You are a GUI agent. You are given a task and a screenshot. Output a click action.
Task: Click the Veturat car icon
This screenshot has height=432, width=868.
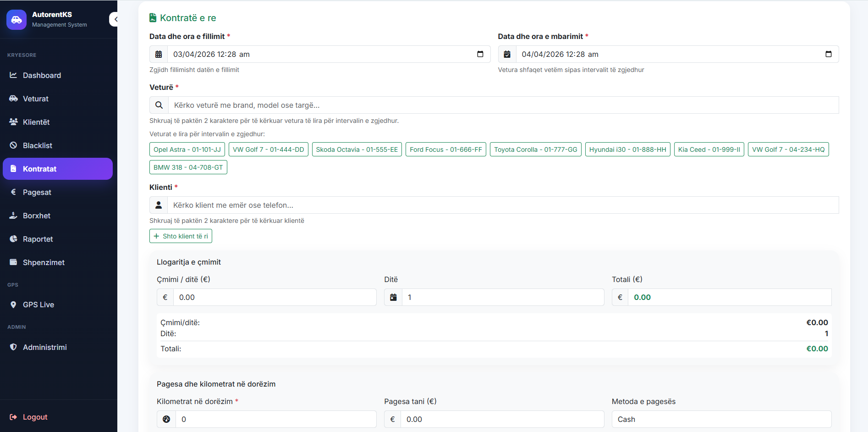click(x=13, y=98)
